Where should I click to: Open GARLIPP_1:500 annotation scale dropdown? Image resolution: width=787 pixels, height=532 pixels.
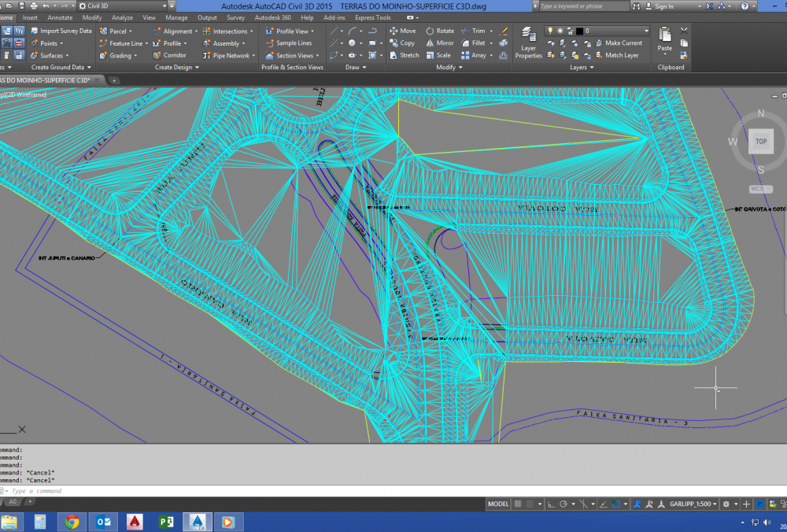[693, 504]
